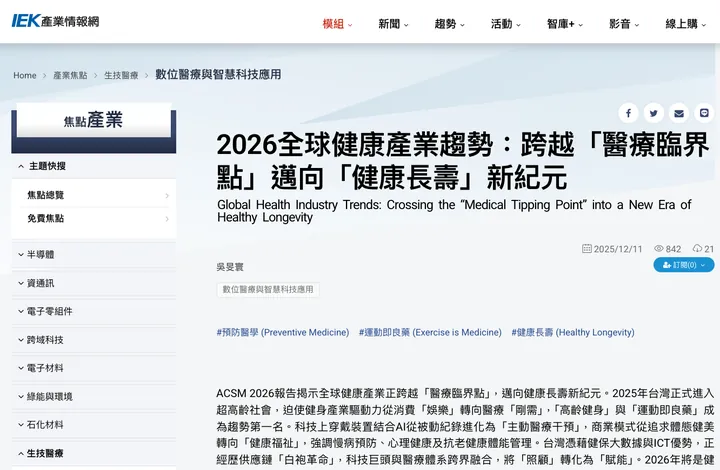720x470 pixels.
Task: Expand 石化材料 category
Action: pos(94,425)
